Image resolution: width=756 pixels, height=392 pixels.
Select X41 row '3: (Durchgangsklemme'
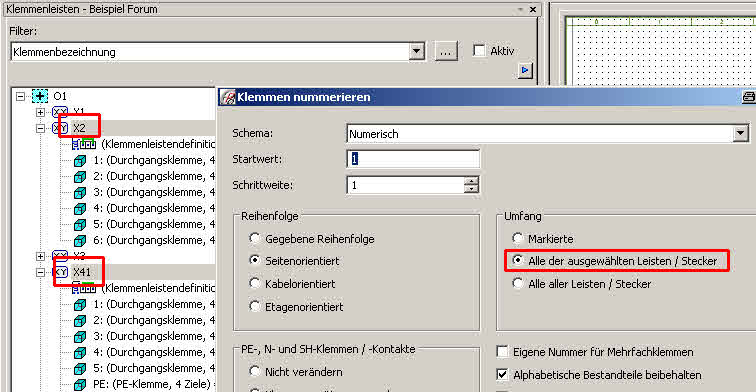154,336
